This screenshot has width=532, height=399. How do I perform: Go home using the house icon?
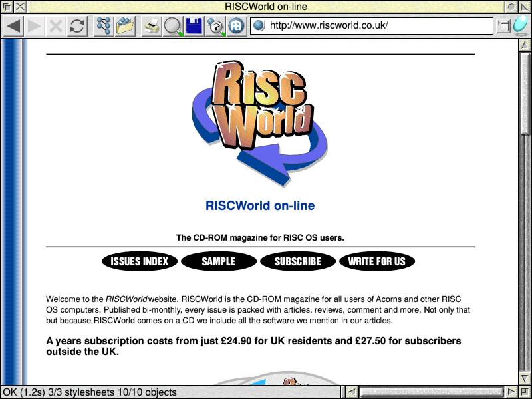point(236,26)
